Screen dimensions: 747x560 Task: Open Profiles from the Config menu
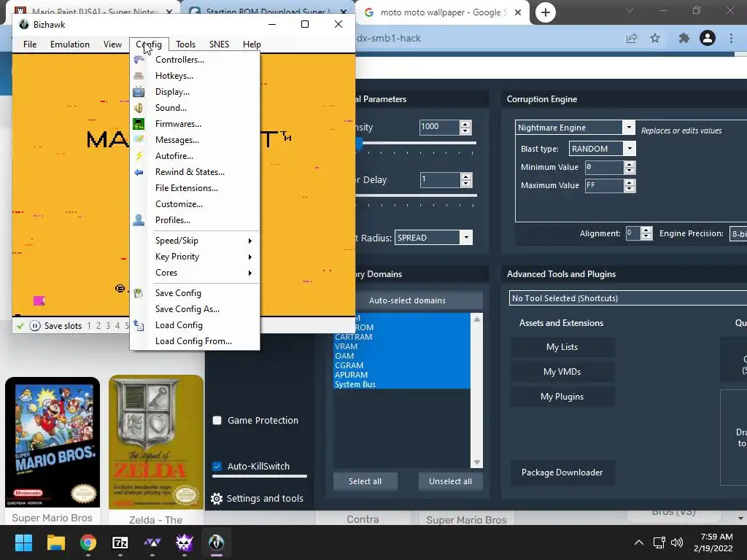click(x=194, y=220)
